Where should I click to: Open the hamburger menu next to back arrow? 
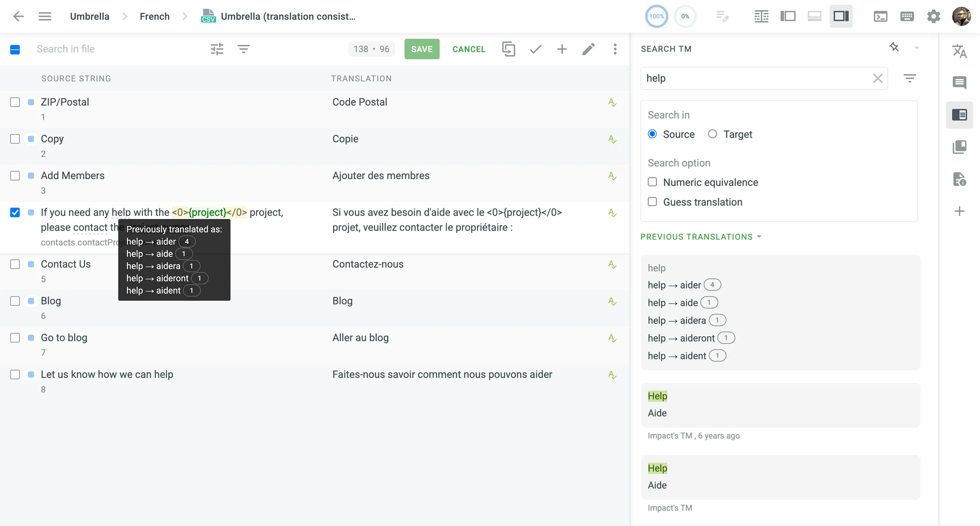point(45,16)
